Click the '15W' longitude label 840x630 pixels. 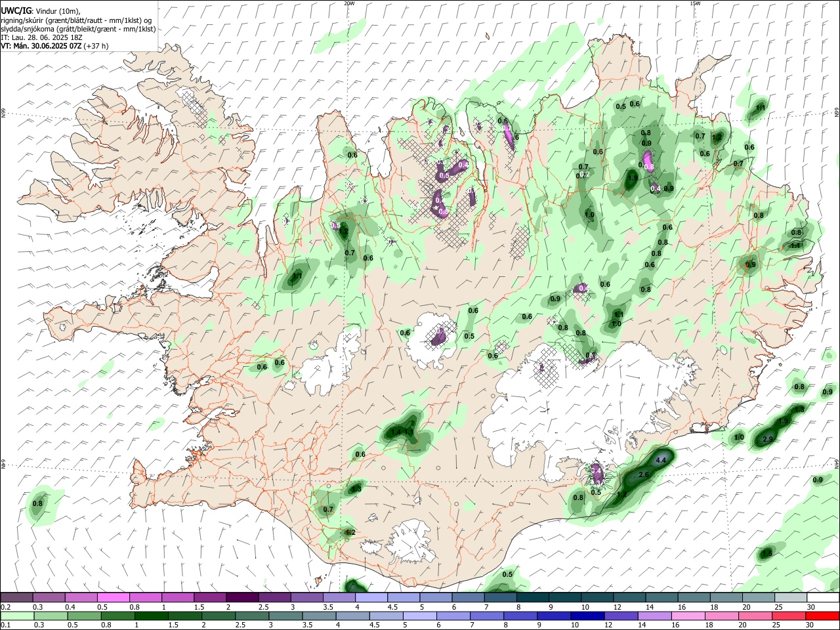click(695, 3)
